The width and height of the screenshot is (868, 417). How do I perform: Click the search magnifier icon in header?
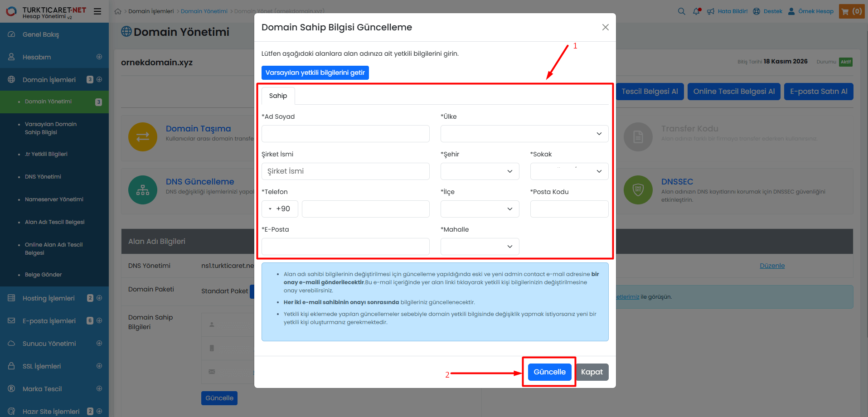tap(681, 11)
